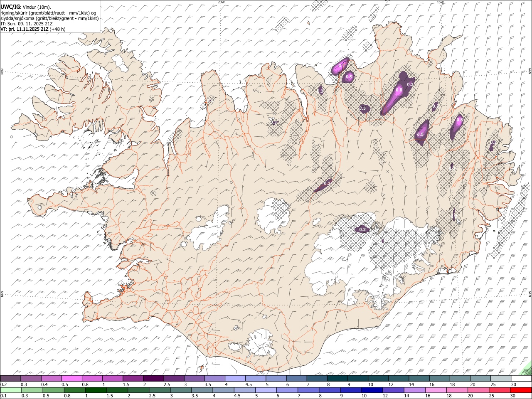Click the 0.2 swatch in the top purple legend row
Viewport: 532px width, 399px height.
pos(10,379)
